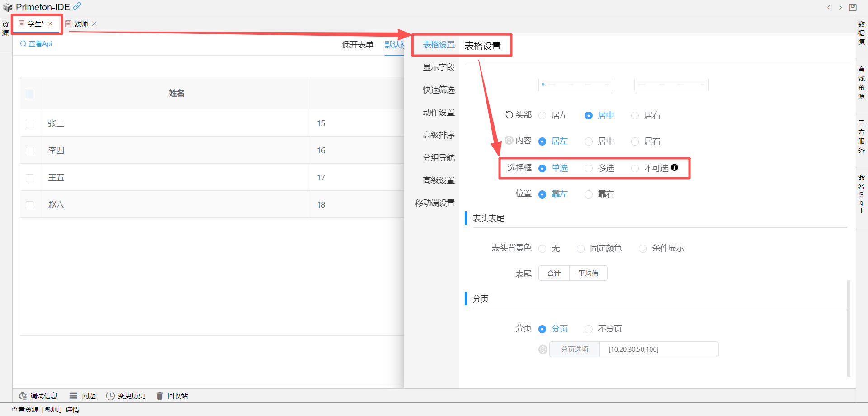Open 变更历史 change history panel
Image resolution: width=868 pixels, height=416 pixels.
click(126, 396)
